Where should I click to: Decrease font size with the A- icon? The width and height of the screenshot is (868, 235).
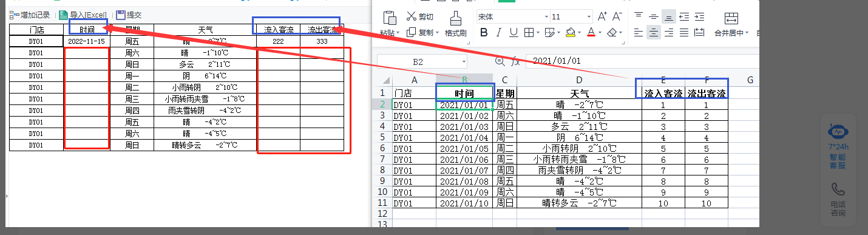click(617, 16)
